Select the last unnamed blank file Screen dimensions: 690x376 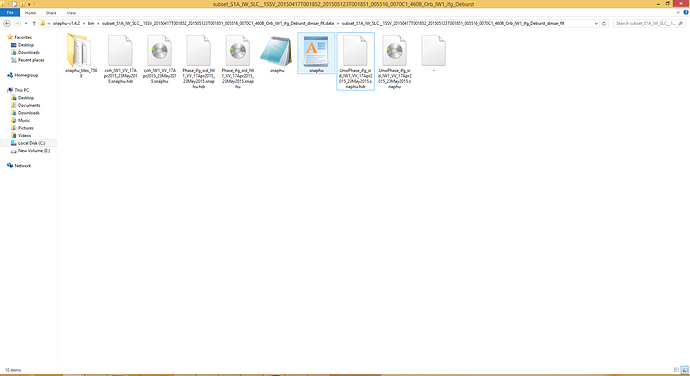pos(433,53)
